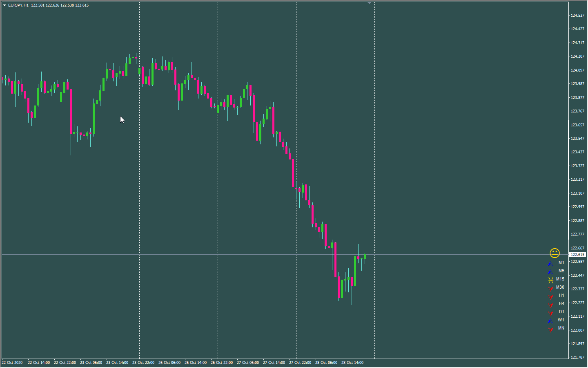Image resolution: width=588 pixels, height=368 pixels.
Task: Click the yellow sideways symbol beside M15
Action: [551, 280]
